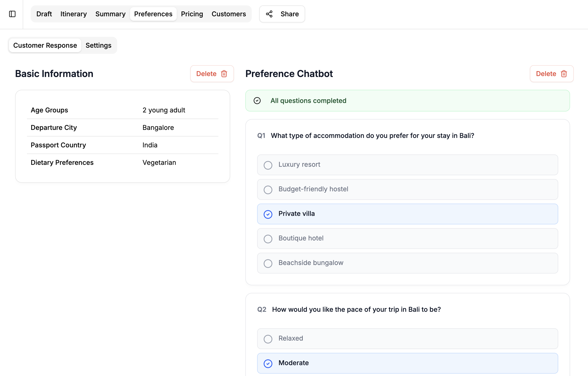The height and width of the screenshot is (376, 588).
Task: Open the Pricing tab
Action: [192, 14]
